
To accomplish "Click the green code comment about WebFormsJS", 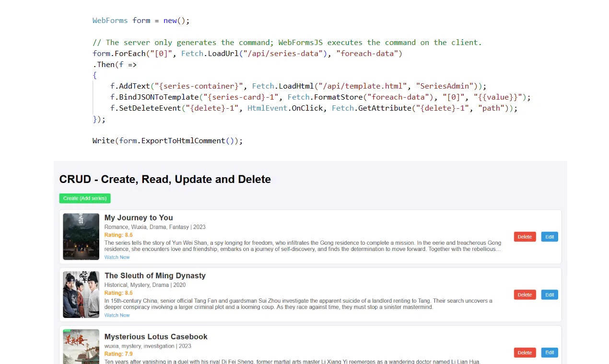I will point(287,43).
